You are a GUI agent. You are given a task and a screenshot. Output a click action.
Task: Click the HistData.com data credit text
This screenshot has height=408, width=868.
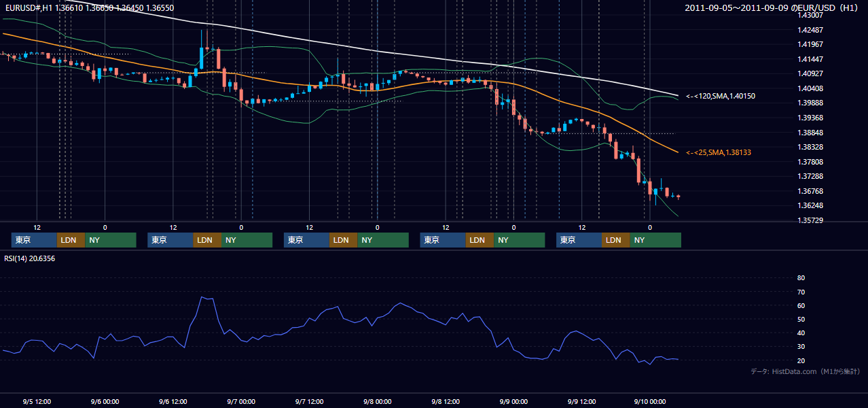pos(805,371)
